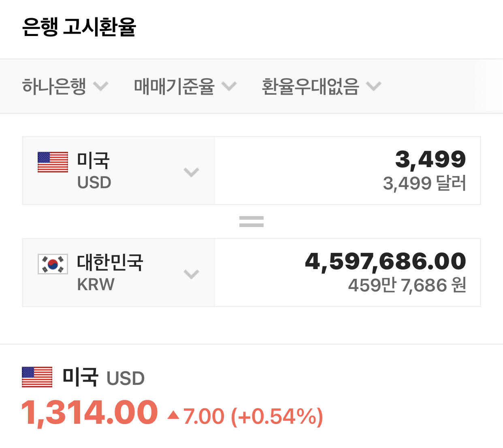Open the 매매기준율 rate type dropdown
The image size is (503, 448).
[185, 86]
